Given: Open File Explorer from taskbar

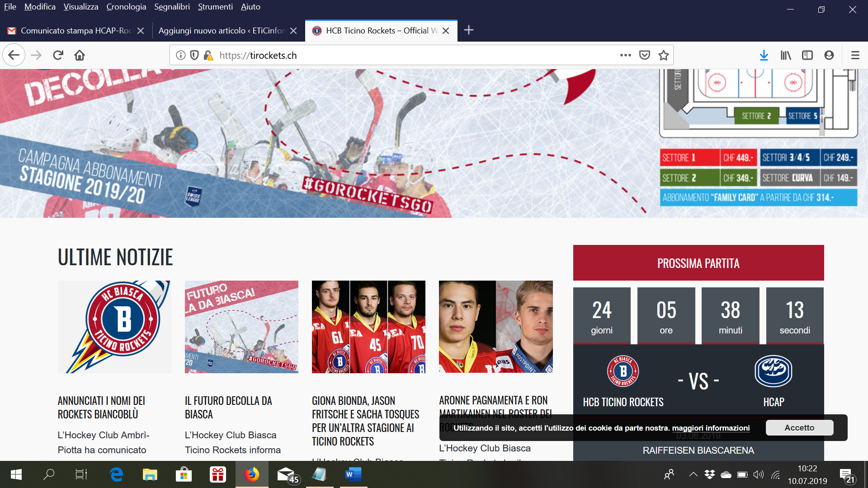Looking at the screenshot, I should (150, 474).
